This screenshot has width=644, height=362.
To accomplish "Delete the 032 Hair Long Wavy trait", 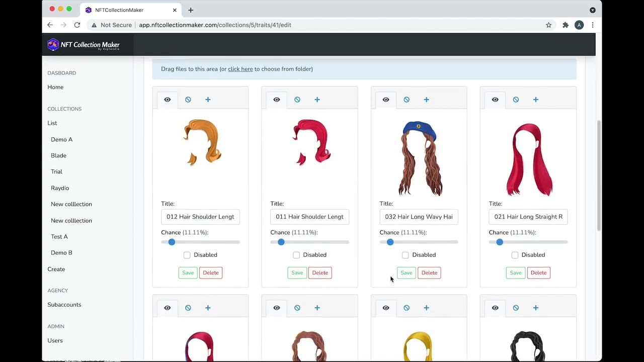I will click(429, 273).
